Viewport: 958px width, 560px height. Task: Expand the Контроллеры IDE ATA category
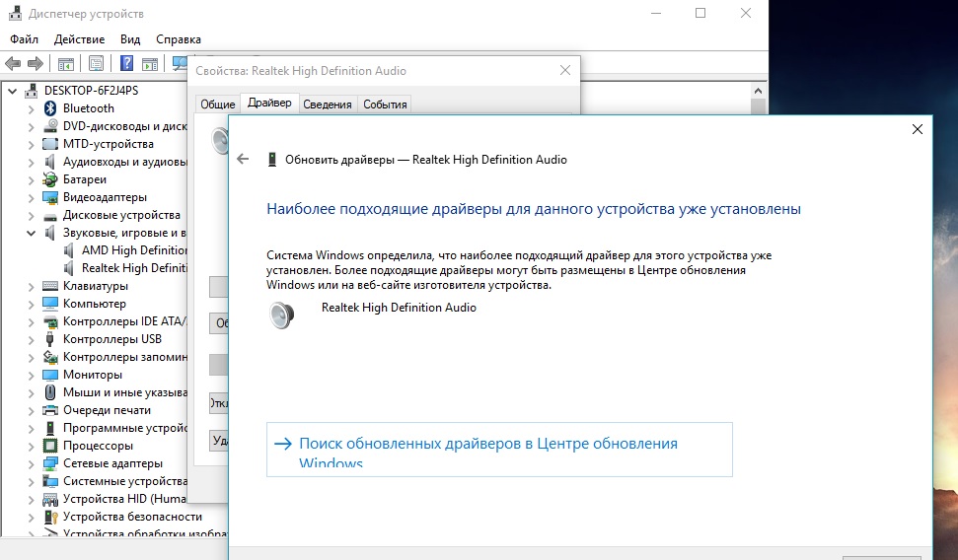pos(32,321)
